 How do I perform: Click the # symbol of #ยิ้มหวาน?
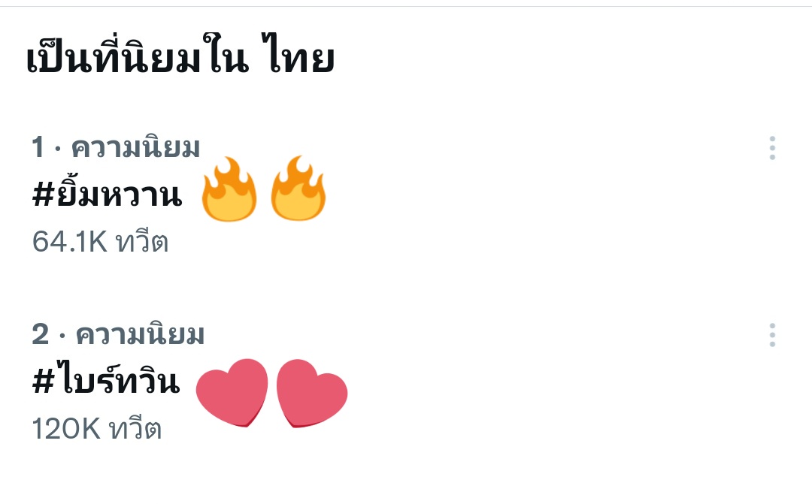pos(44,195)
